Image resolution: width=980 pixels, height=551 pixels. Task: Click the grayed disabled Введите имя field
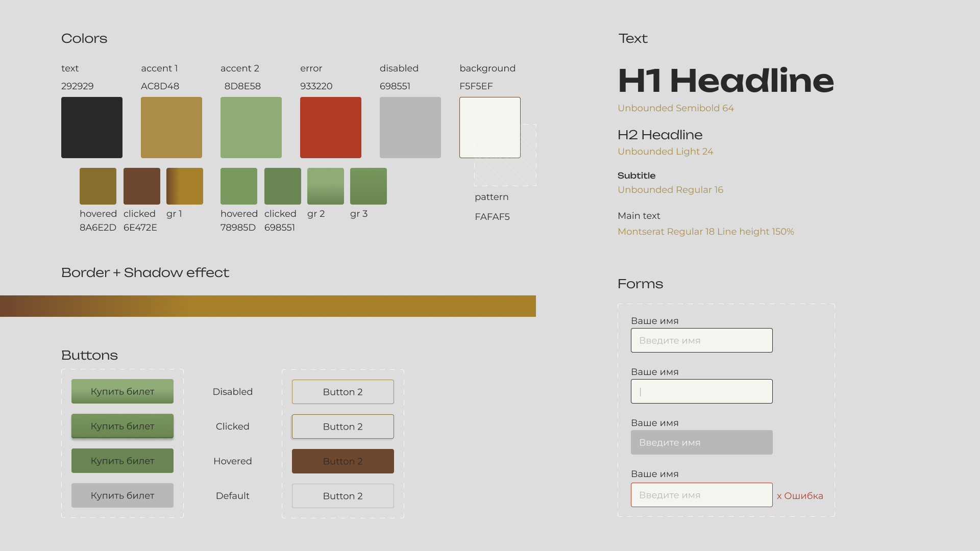(x=701, y=442)
